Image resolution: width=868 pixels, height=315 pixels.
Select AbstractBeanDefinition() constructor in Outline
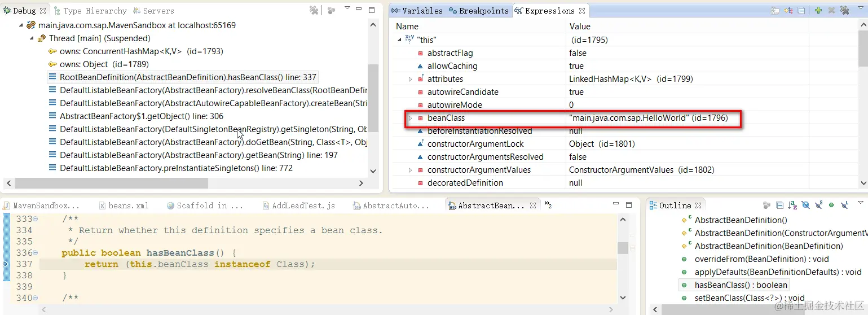[734, 220]
